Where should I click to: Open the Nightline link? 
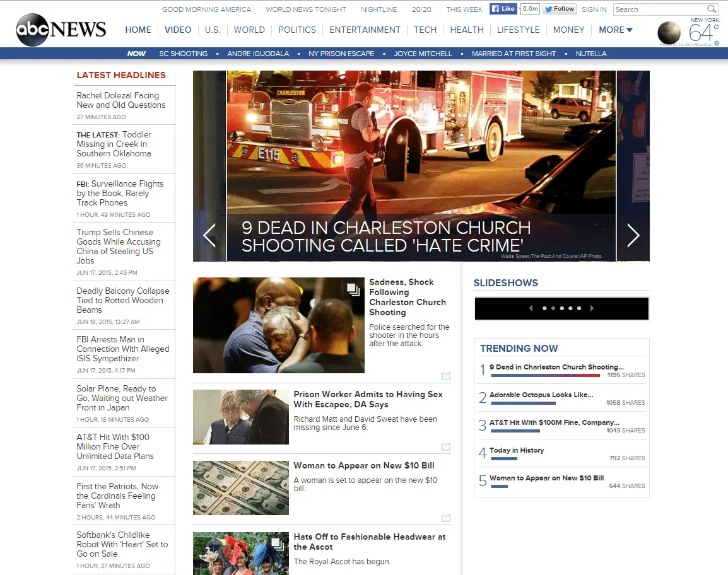[x=379, y=9]
